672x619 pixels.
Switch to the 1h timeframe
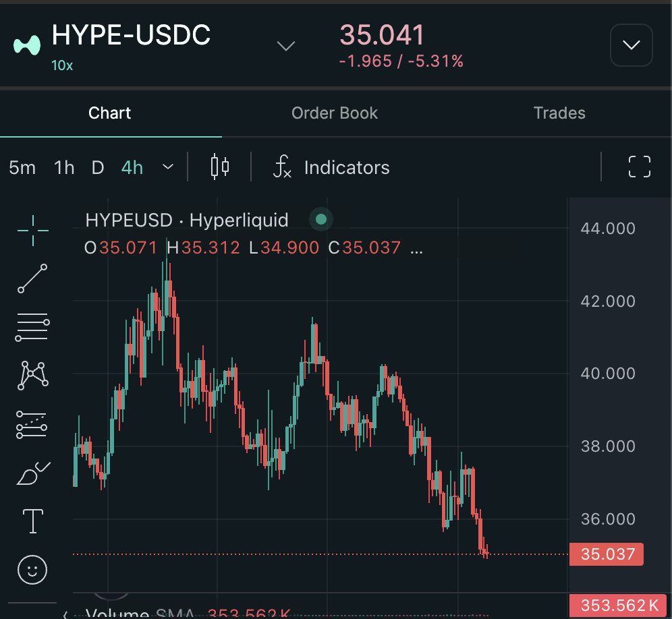pyautogui.click(x=64, y=167)
